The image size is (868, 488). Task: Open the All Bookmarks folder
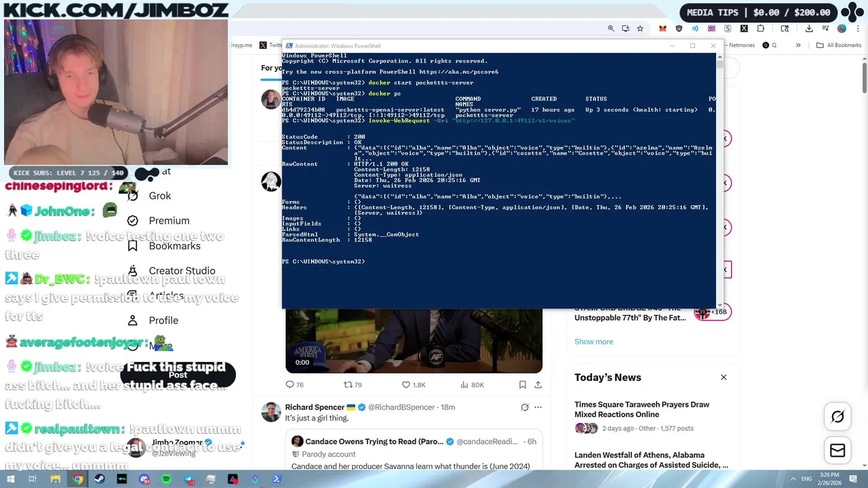click(x=839, y=45)
